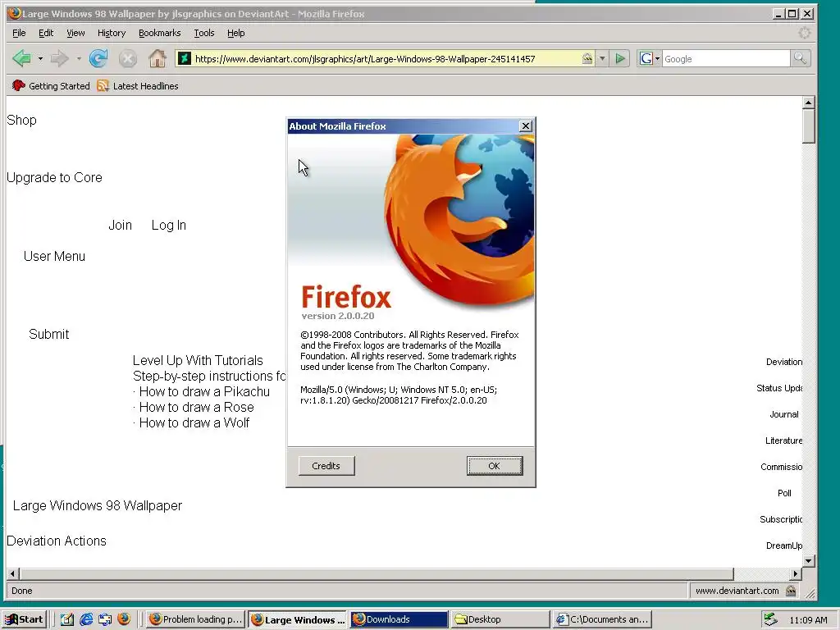Click the Forward arrow button

[59, 58]
